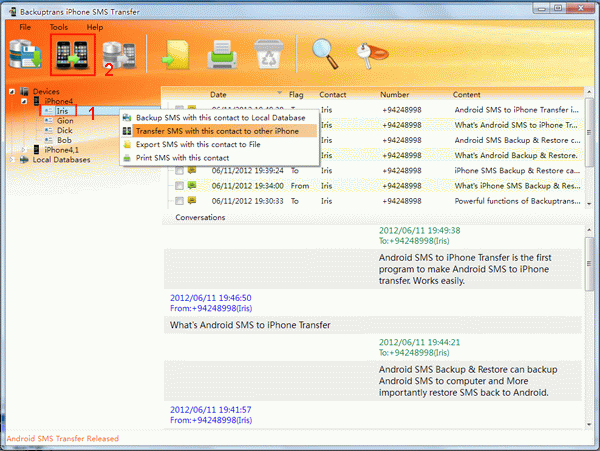Screen dimensions: 600x451
Task: Select the Bob contact in tree
Action: [x=64, y=140]
